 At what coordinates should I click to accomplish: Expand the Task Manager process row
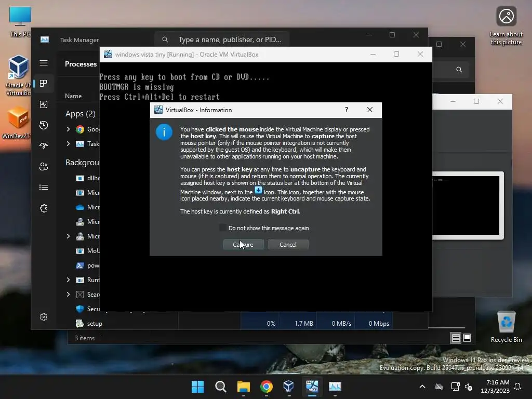point(68,144)
